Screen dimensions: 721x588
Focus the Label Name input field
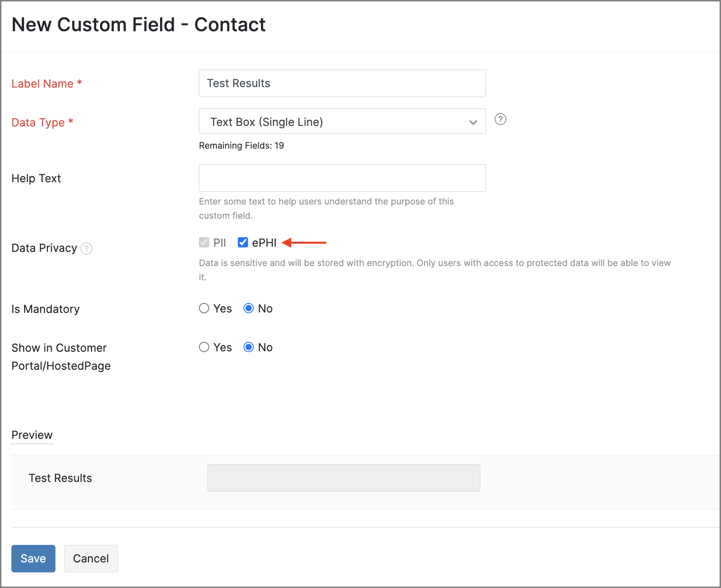pyautogui.click(x=342, y=83)
